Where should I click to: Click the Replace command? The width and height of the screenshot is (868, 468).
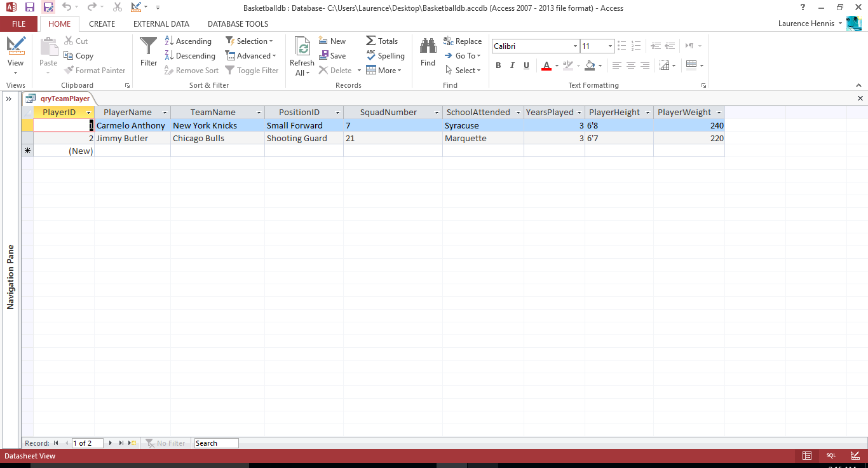click(463, 41)
